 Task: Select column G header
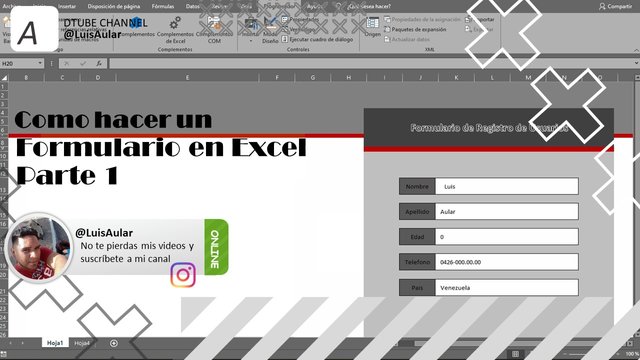313,78
